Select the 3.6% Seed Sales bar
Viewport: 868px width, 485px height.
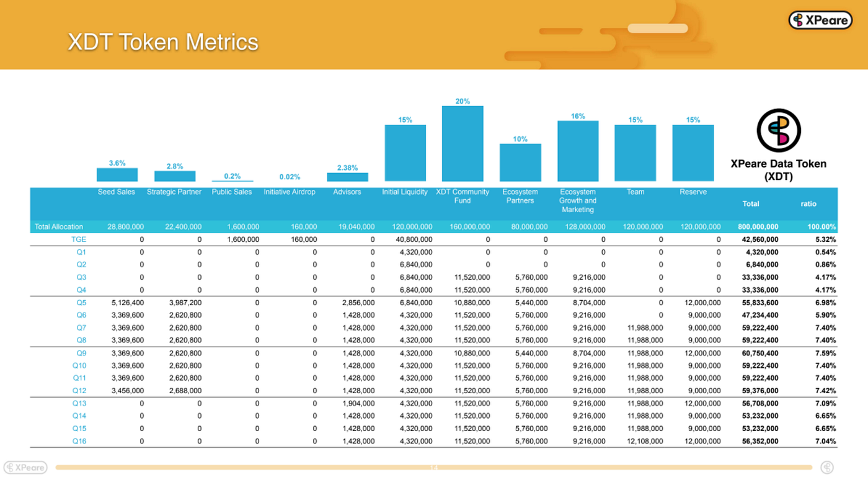pos(117,175)
